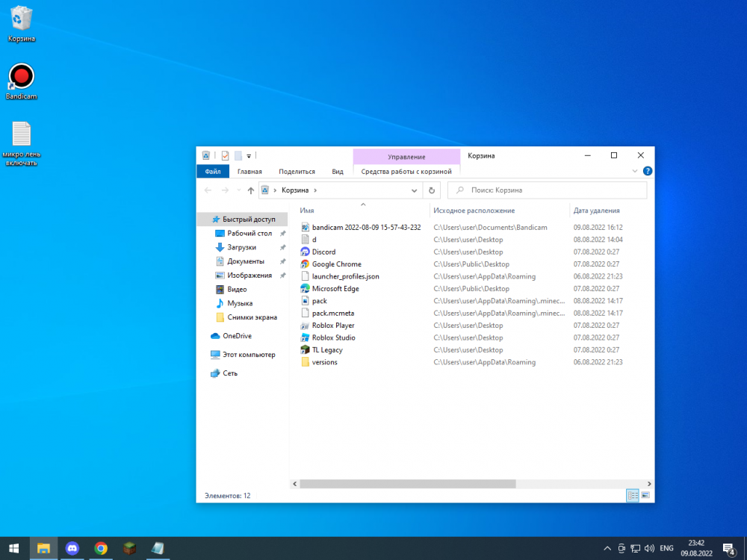Click the New folder quick access toolbar icon
Screen dimensions: 747x560
tap(238, 156)
